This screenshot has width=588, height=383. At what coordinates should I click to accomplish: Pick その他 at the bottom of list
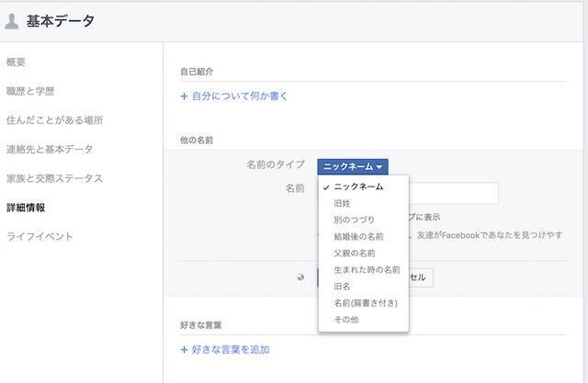tap(345, 319)
